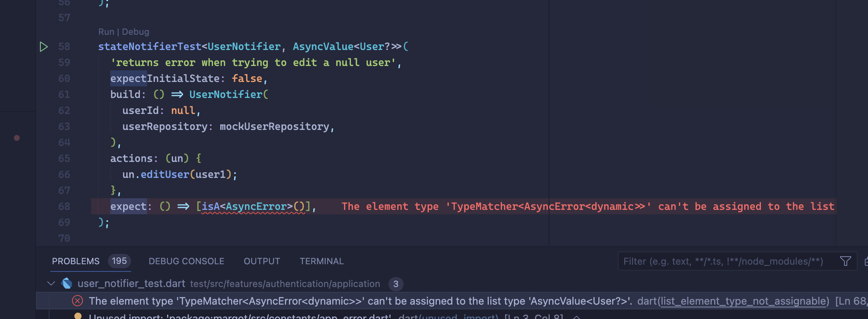Click 'stateNotifierTest' function name on line 58
The height and width of the screenshot is (319, 868).
click(x=150, y=46)
